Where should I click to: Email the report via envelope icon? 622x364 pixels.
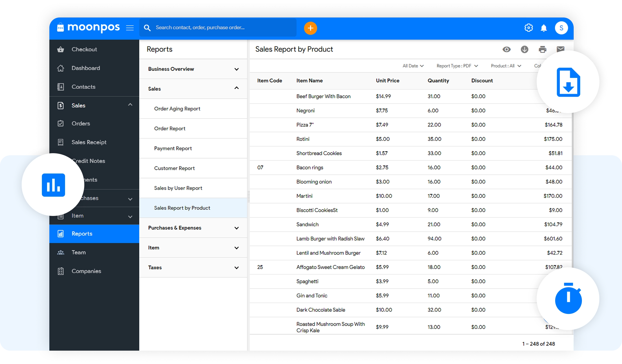point(560,49)
